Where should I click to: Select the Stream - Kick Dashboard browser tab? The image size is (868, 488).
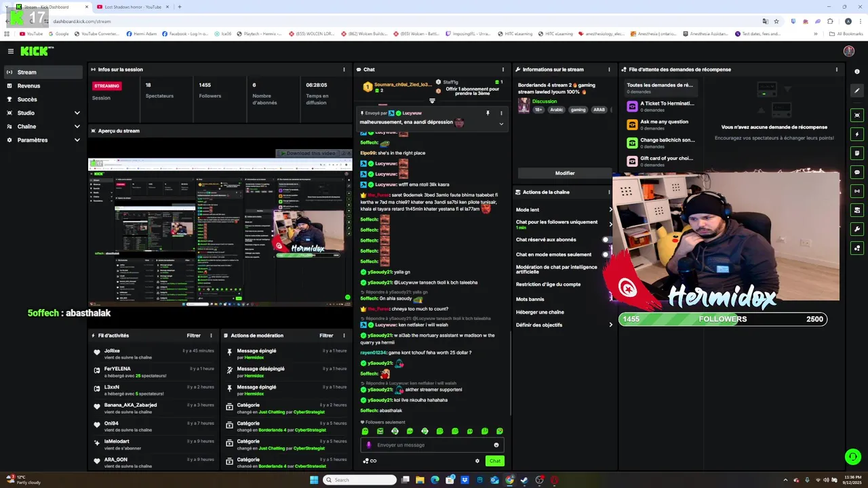click(x=52, y=7)
